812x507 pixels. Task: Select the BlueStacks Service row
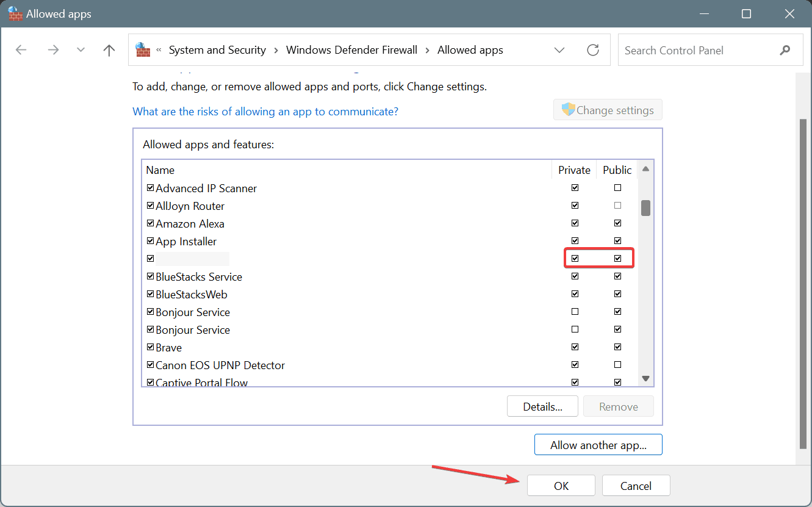(390, 276)
